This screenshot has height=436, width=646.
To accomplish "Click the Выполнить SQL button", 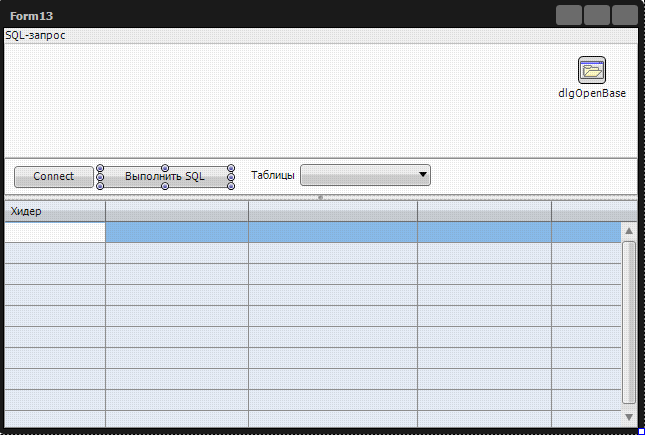I will [165, 177].
